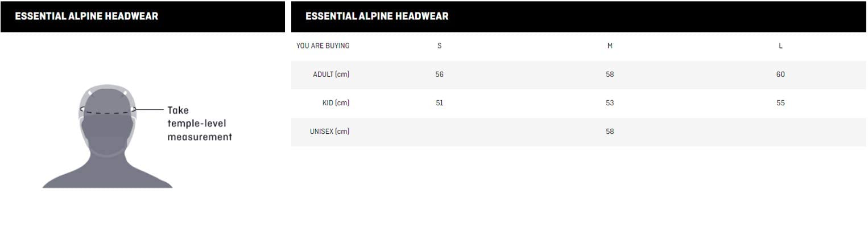Select the L size column header
The height and width of the screenshot is (234, 868).
780,46
